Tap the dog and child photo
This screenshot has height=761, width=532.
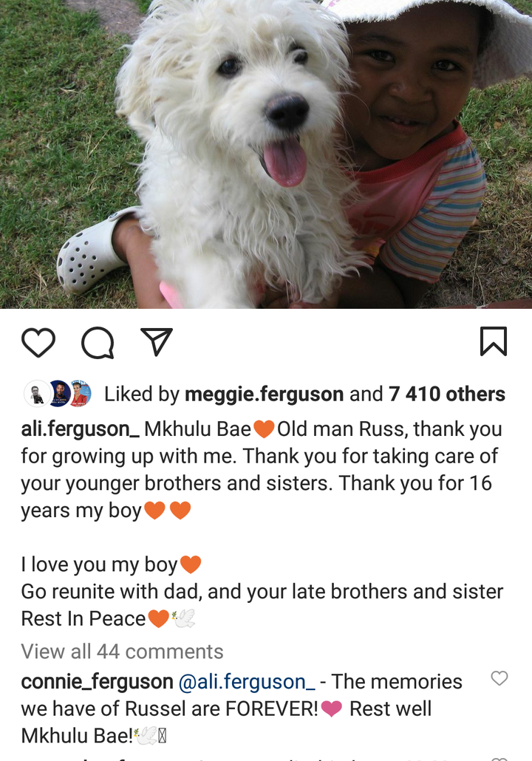point(266,154)
